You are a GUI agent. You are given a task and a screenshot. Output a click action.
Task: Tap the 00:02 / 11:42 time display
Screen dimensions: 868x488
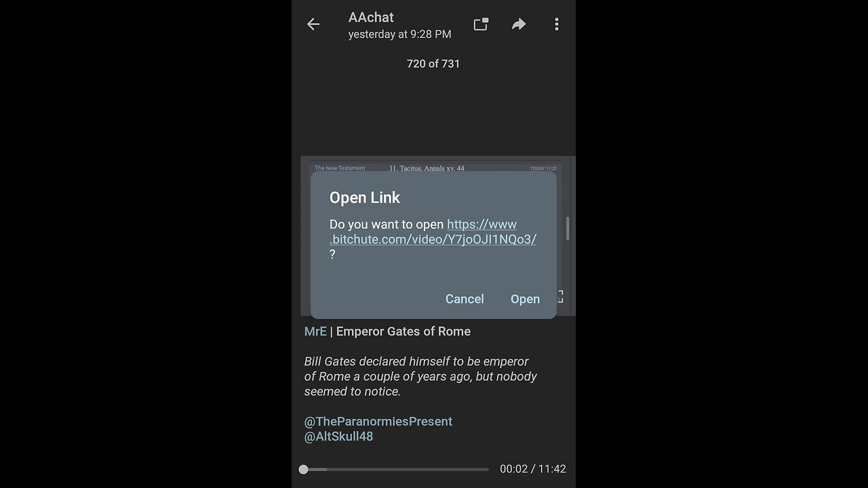[533, 469]
